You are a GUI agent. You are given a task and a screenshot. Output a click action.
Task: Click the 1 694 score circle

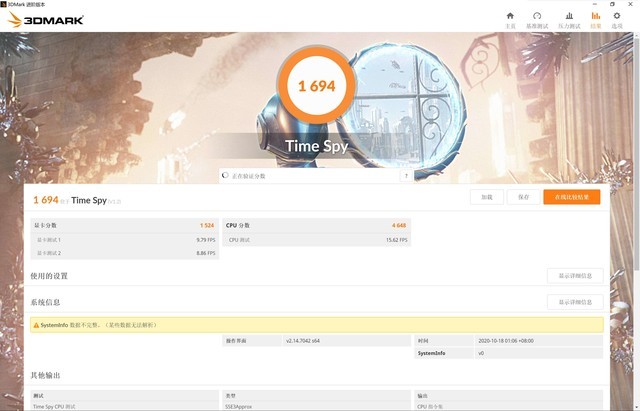pyautogui.click(x=317, y=86)
